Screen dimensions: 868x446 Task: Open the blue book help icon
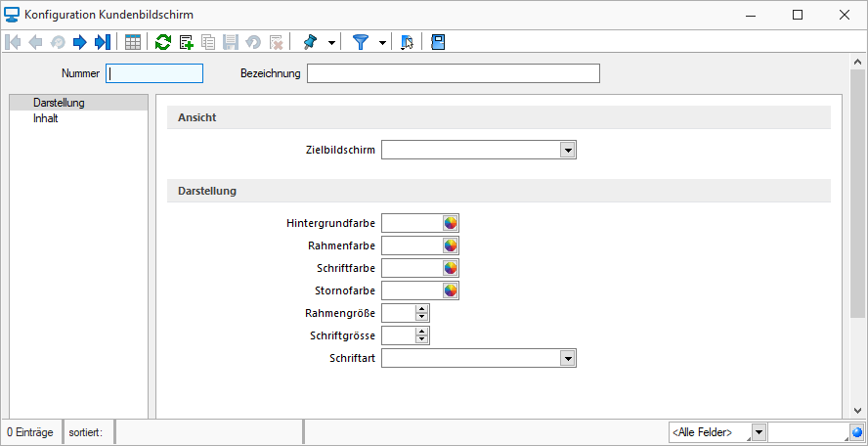pos(438,42)
